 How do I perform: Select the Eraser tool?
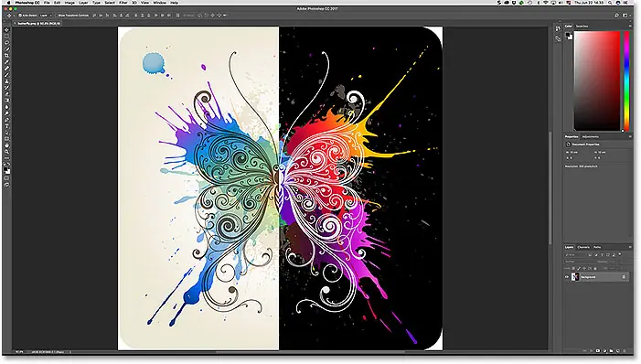(x=6, y=93)
